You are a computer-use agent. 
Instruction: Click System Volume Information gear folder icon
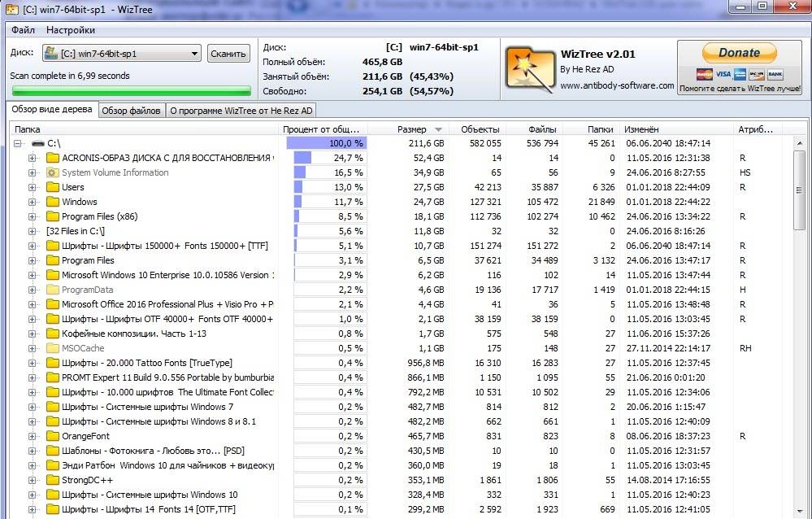pos(52,172)
